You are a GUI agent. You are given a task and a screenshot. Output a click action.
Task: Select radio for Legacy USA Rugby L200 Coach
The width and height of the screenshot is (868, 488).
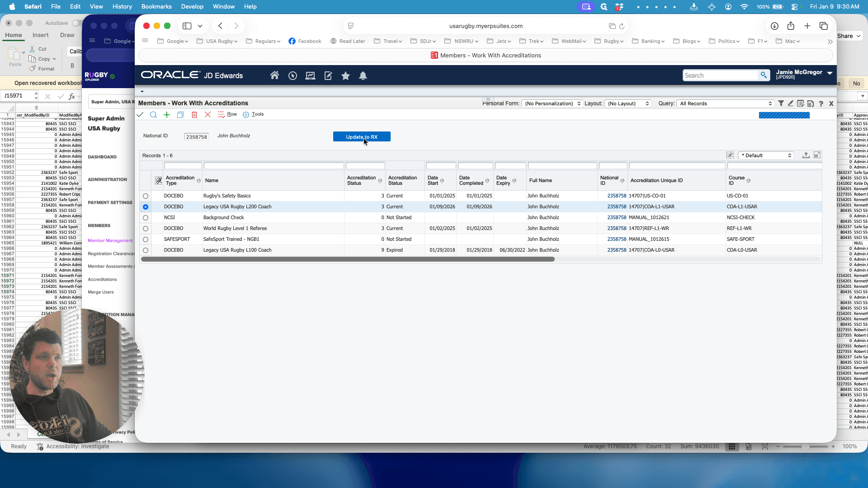click(x=146, y=207)
